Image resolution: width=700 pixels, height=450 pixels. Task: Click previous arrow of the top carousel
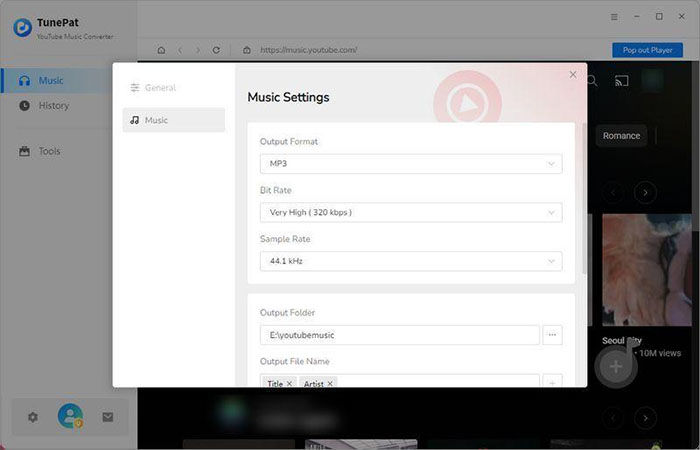(613, 193)
